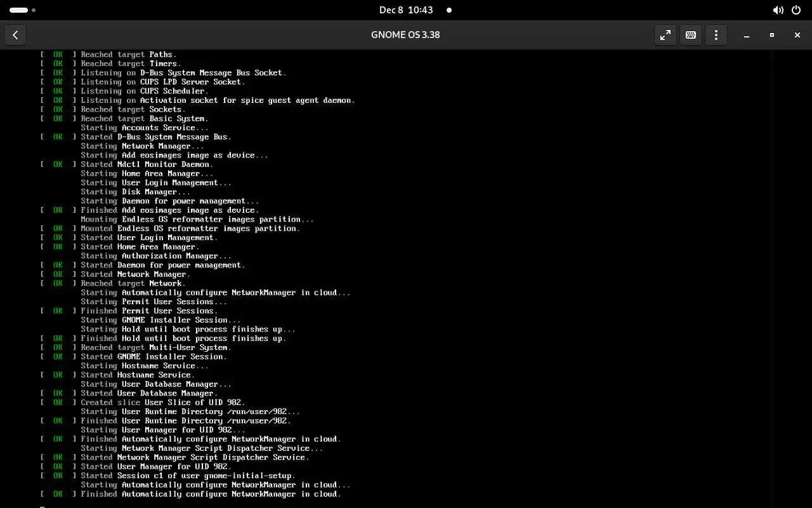Click 'Starting Daemon for power management...' line
Screen dimensions: 812x508
170,201
